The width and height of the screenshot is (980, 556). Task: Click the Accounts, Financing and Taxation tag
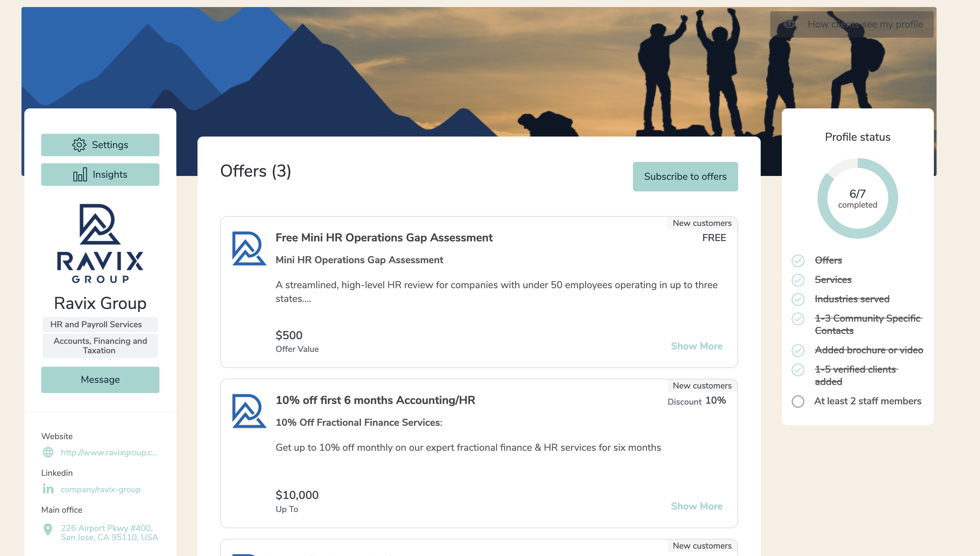pyautogui.click(x=100, y=346)
